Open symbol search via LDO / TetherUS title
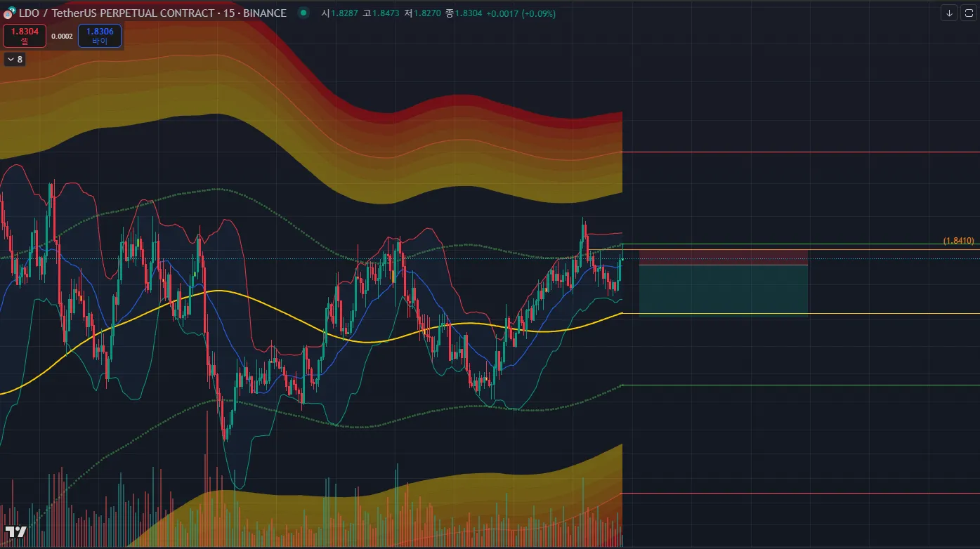 (152, 13)
